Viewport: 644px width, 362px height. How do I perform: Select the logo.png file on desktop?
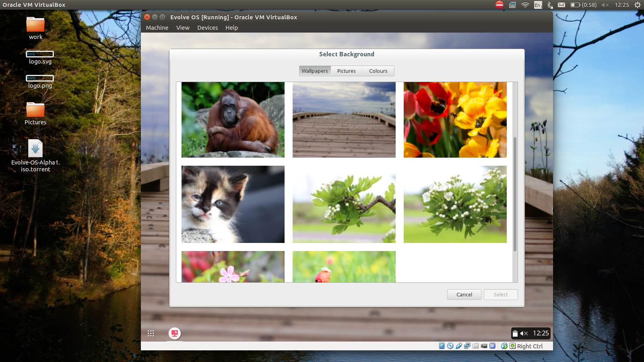[x=40, y=82]
